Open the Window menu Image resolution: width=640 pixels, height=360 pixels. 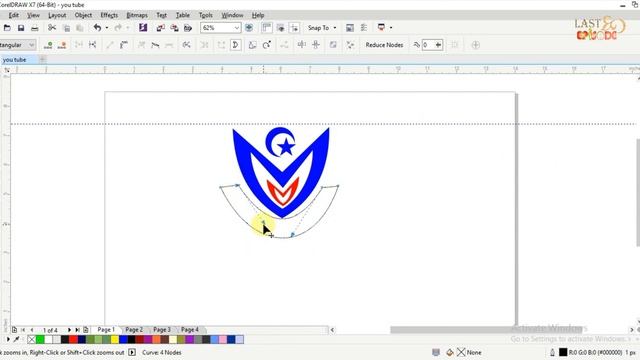tap(232, 15)
